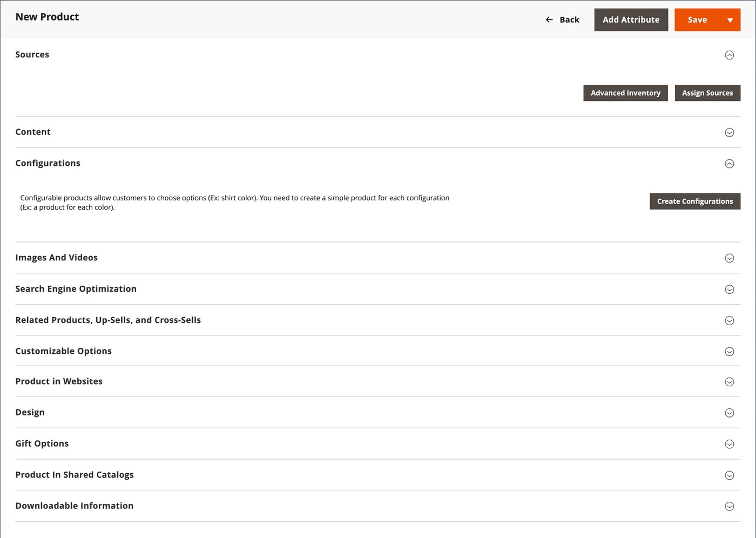Open Advanced Inventory

(x=625, y=93)
